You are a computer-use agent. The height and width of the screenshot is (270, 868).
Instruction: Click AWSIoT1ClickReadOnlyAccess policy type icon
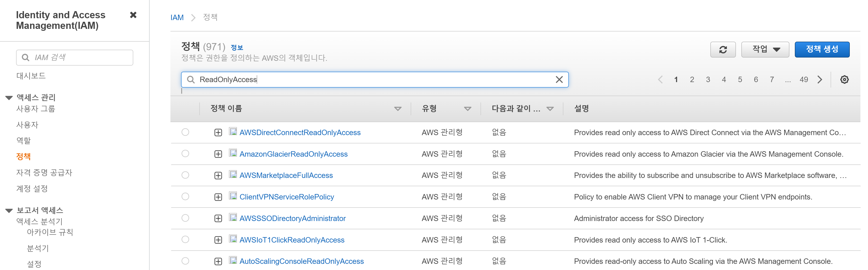[233, 239]
